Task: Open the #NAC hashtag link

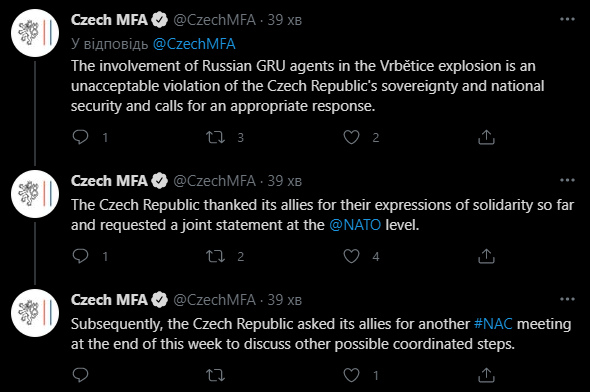Action: click(493, 324)
